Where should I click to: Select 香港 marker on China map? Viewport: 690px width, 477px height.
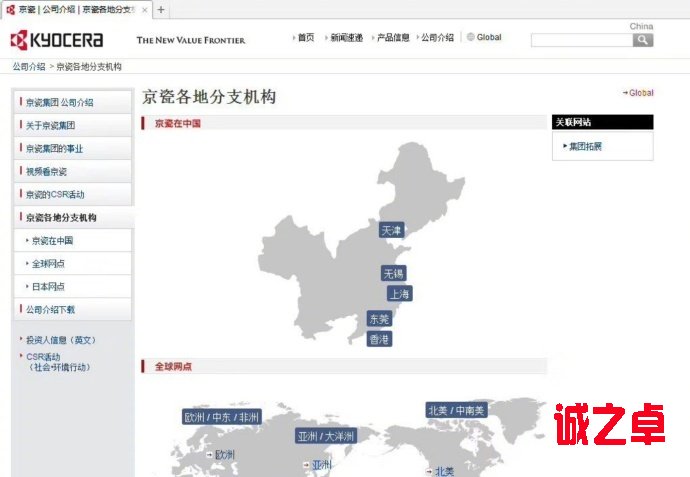coord(379,339)
